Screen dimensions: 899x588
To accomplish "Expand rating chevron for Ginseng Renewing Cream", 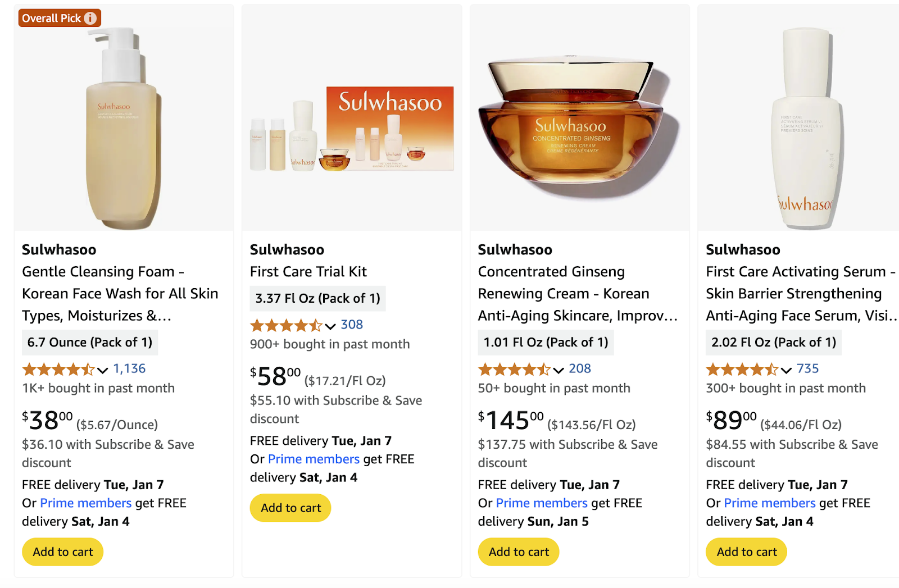I will coord(559,370).
